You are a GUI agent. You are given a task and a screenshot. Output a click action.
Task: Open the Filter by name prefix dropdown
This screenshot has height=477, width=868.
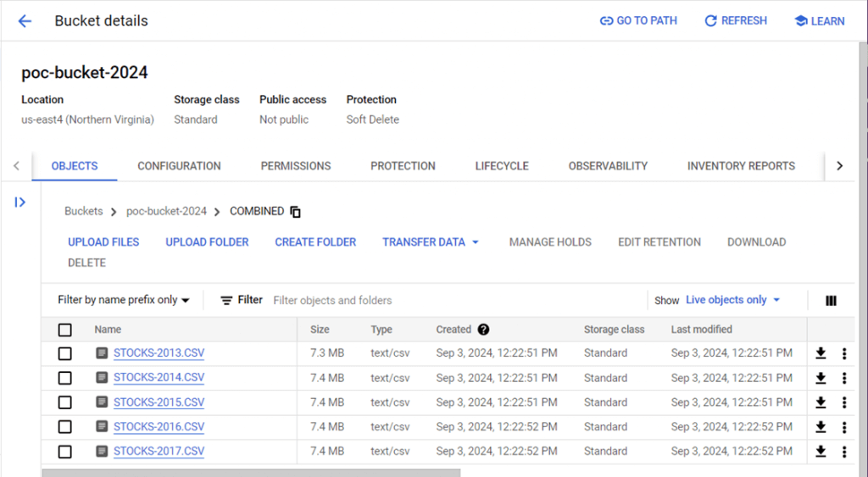click(x=124, y=300)
